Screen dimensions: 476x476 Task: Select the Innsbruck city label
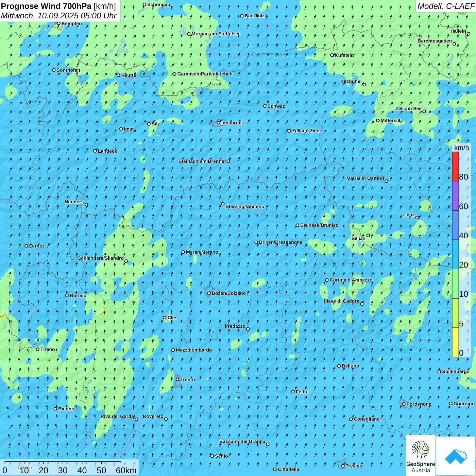(x=233, y=123)
